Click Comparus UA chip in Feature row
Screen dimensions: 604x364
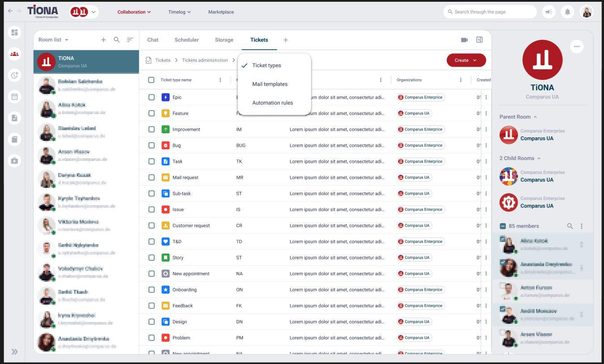point(414,114)
